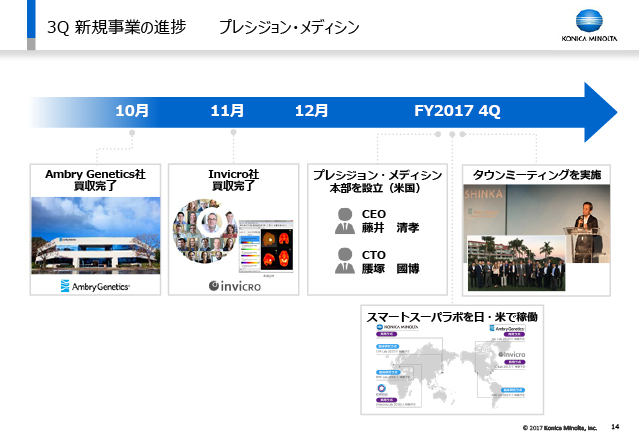The width and height of the screenshot is (640, 443).
Task: Click the スマートスーパラボを日・米で稼働 heading
Action: tap(452, 317)
